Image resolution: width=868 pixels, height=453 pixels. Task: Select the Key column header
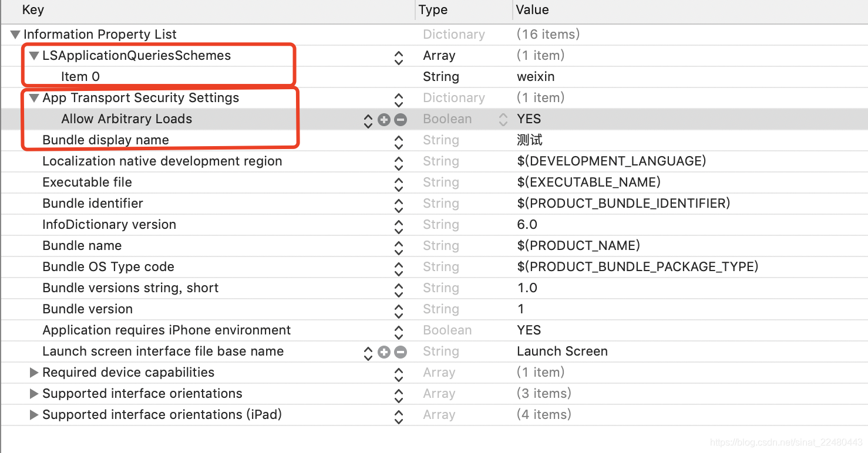pyautogui.click(x=208, y=10)
